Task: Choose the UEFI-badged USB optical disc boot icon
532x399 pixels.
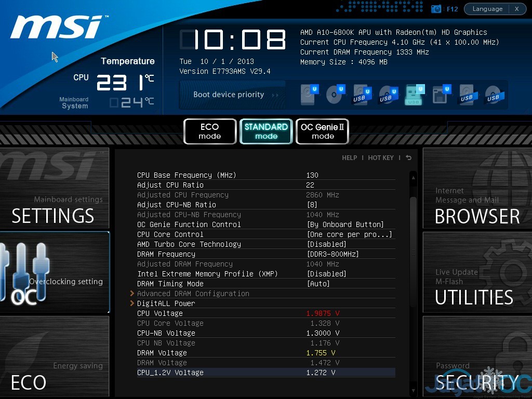Action: 389,95
